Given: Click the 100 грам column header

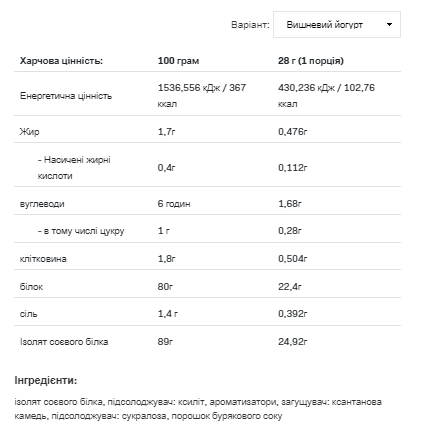Looking at the screenshot, I should coord(178,61).
